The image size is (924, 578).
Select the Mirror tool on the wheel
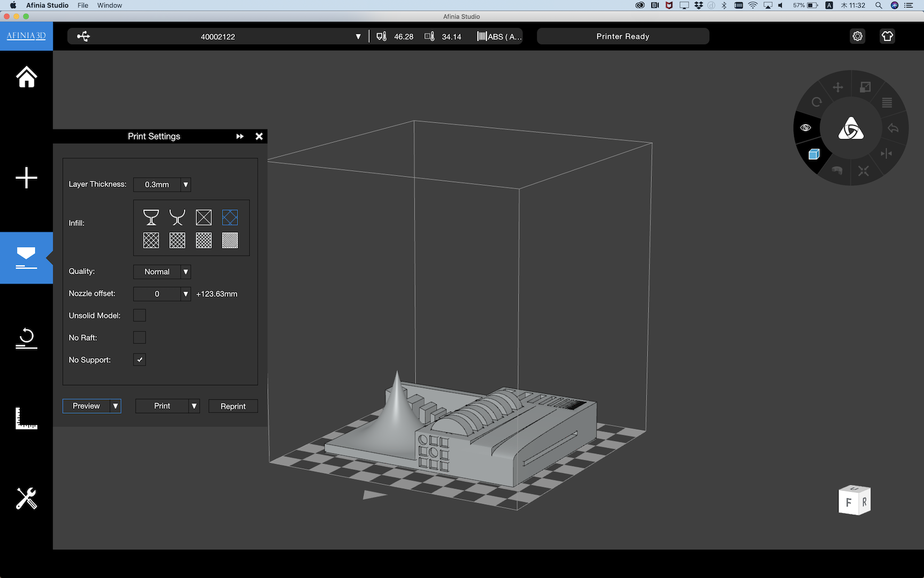pos(886,154)
